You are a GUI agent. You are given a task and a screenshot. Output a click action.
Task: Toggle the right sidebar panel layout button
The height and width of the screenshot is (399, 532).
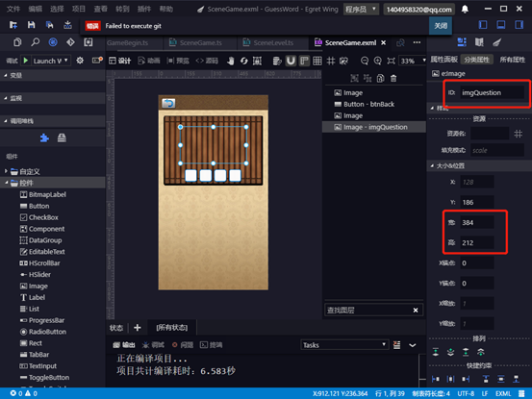(519, 25)
